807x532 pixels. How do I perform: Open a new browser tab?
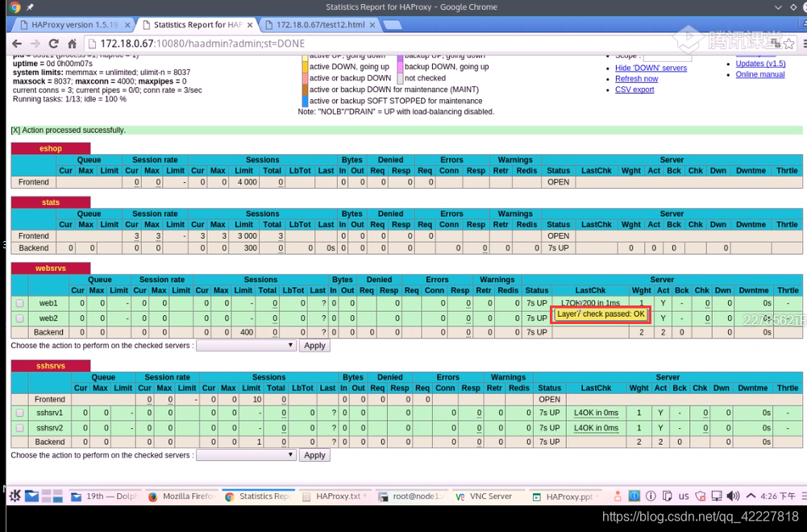pyautogui.click(x=392, y=25)
